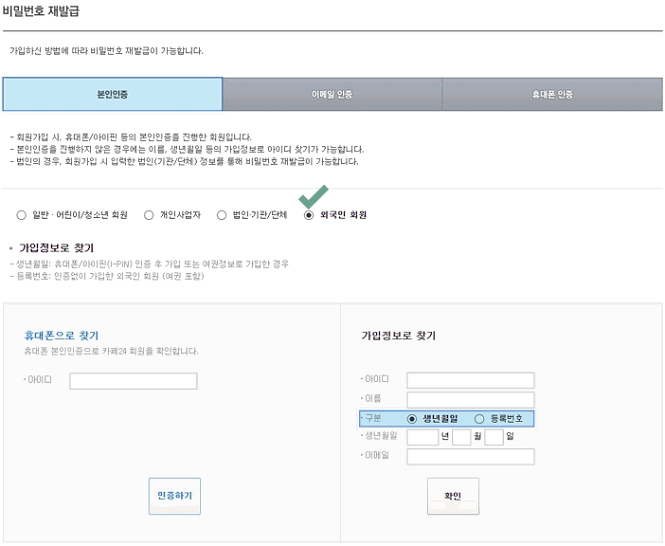This screenshot has width=665, height=546.
Task: Click 아이디 field under 가입정보로 찾기
Action: pos(470,381)
